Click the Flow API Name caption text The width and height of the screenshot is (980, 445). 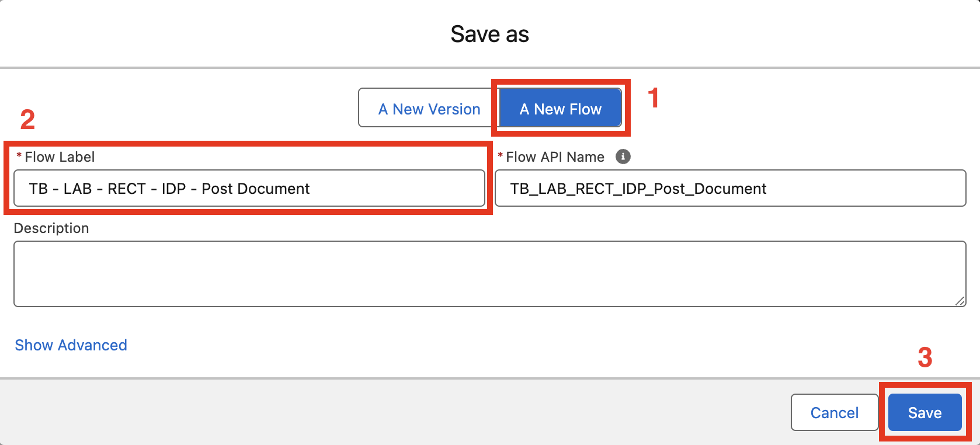pyautogui.click(x=555, y=157)
